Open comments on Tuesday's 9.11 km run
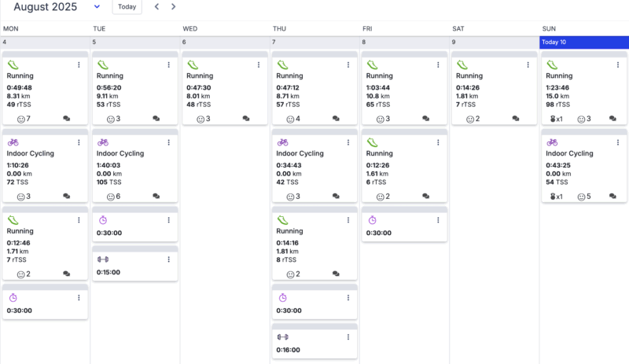The height and width of the screenshot is (364, 629). (156, 119)
